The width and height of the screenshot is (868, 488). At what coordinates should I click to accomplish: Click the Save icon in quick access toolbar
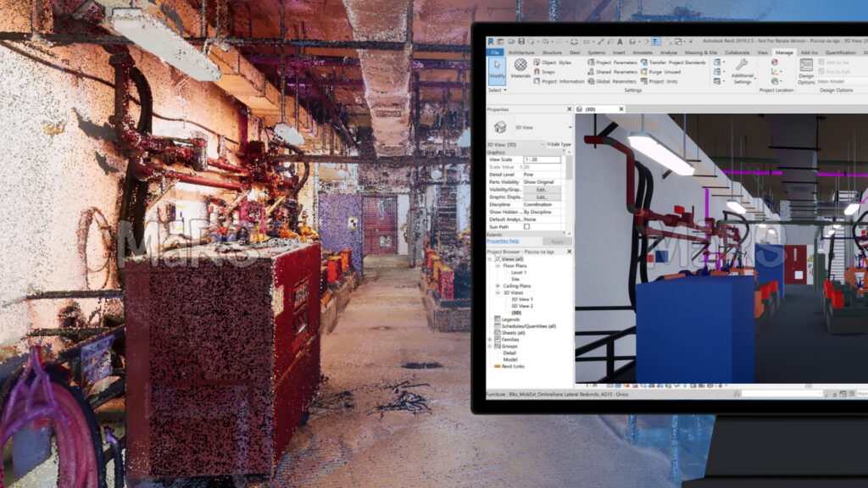(521, 42)
